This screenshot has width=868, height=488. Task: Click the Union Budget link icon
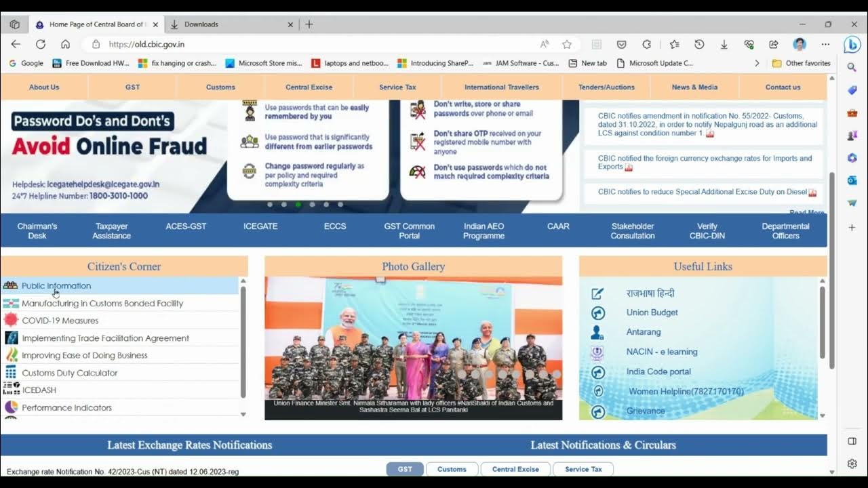[x=597, y=312]
